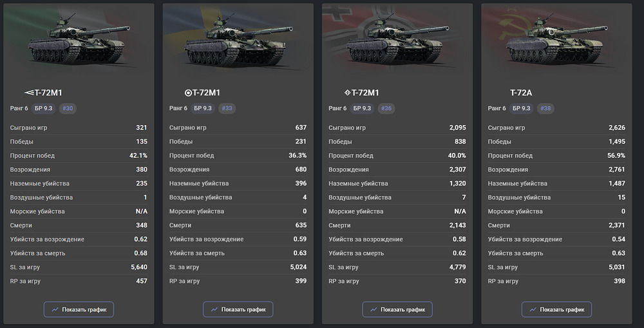Viewport: 644px width, 328px height.
Task: Select the #36 ranking badge
Action: point(386,108)
